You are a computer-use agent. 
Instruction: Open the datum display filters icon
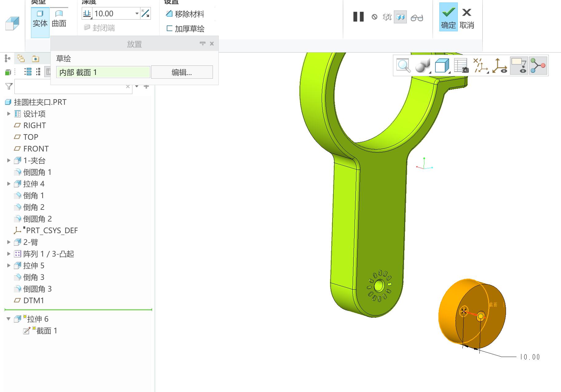(x=481, y=65)
